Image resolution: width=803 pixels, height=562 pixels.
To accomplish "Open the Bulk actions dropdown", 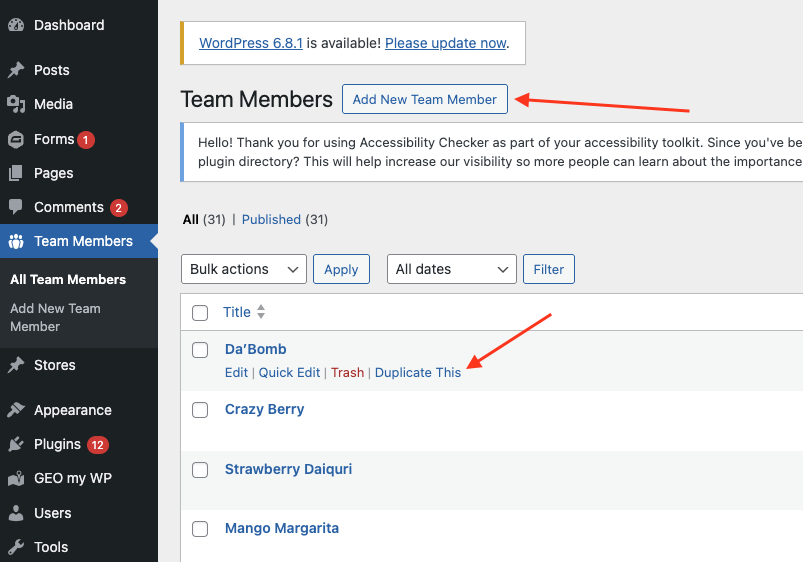I will tap(244, 269).
